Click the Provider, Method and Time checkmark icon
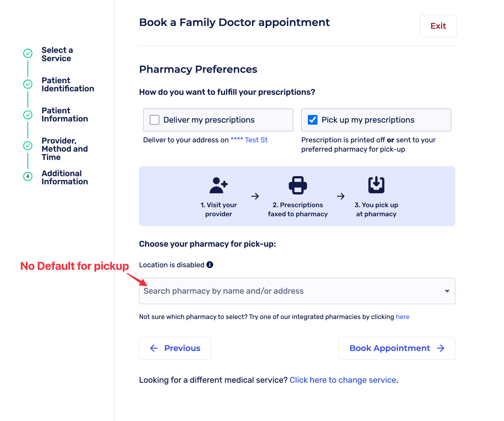 click(28, 146)
